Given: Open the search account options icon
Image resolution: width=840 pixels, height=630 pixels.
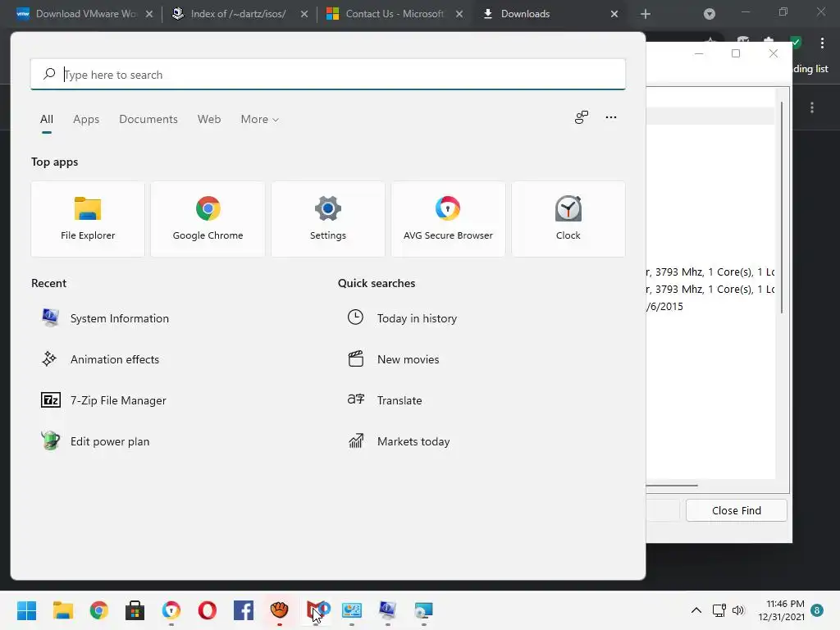Looking at the screenshot, I should 582,117.
